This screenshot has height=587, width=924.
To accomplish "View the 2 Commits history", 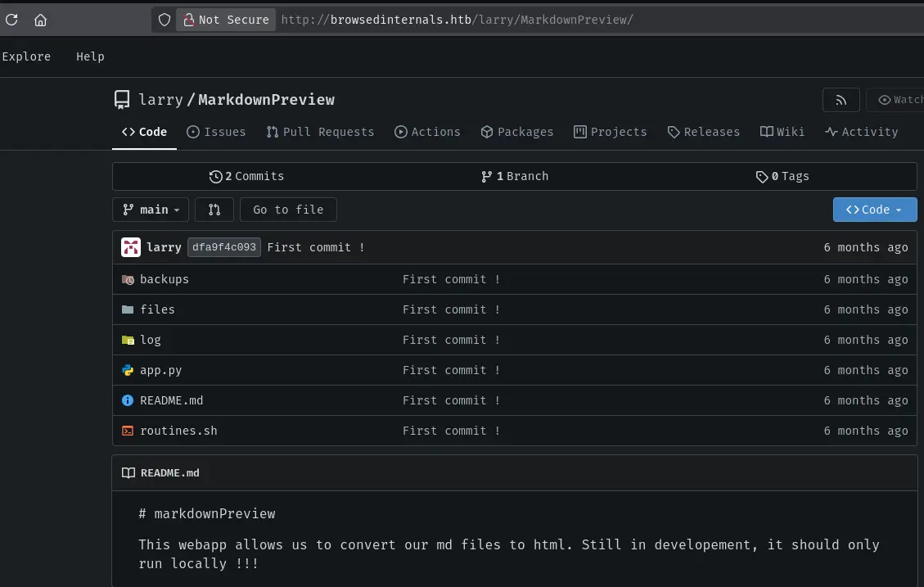I will [x=247, y=176].
